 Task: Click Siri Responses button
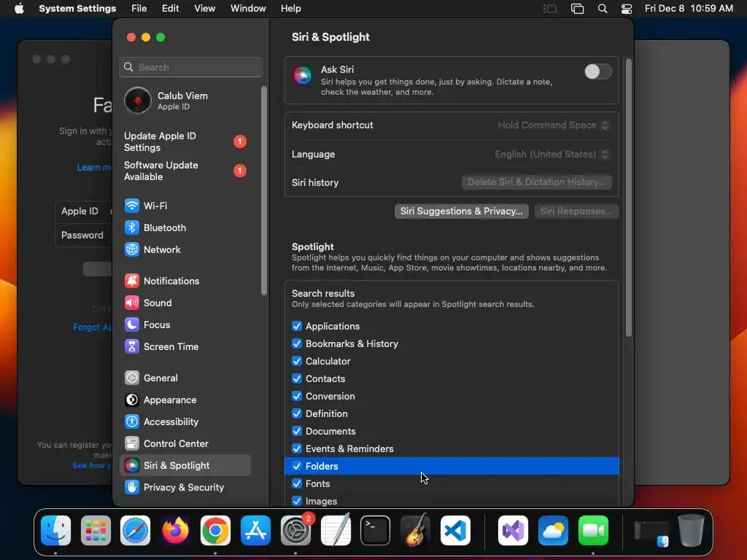click(576, 211)
